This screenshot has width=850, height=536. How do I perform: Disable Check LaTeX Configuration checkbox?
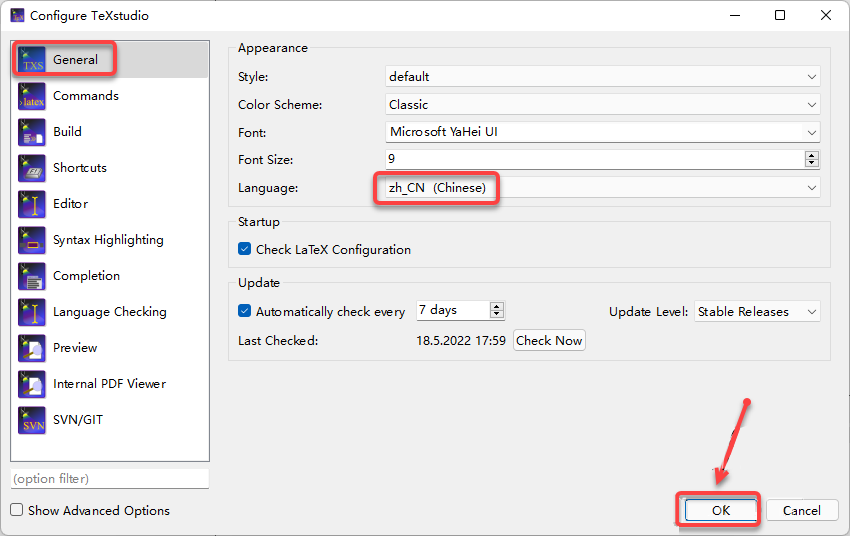245,249
